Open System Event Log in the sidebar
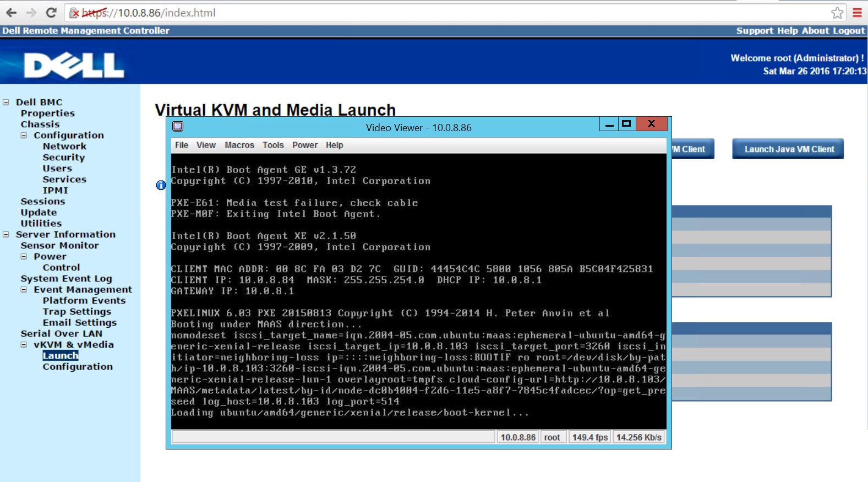This screenshot has width=868, height=482. point(67,278)
